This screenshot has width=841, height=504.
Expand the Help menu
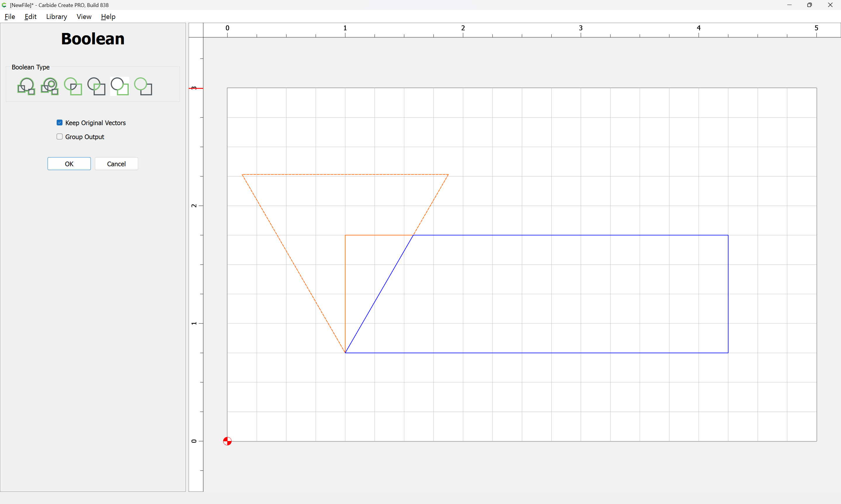108,17
